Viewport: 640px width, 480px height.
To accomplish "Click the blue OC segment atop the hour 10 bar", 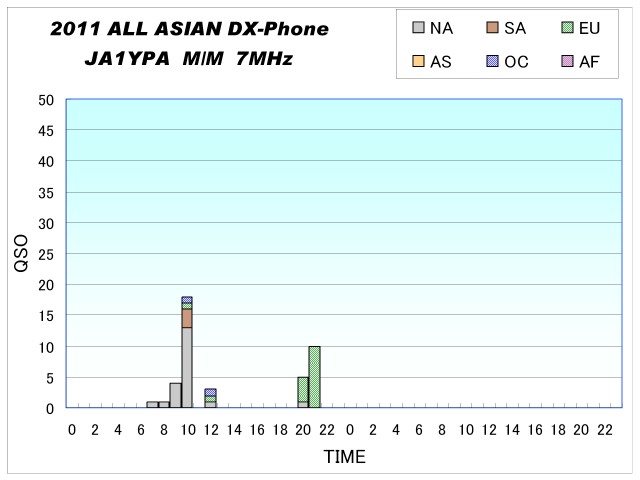I will (x=187, y=300).
